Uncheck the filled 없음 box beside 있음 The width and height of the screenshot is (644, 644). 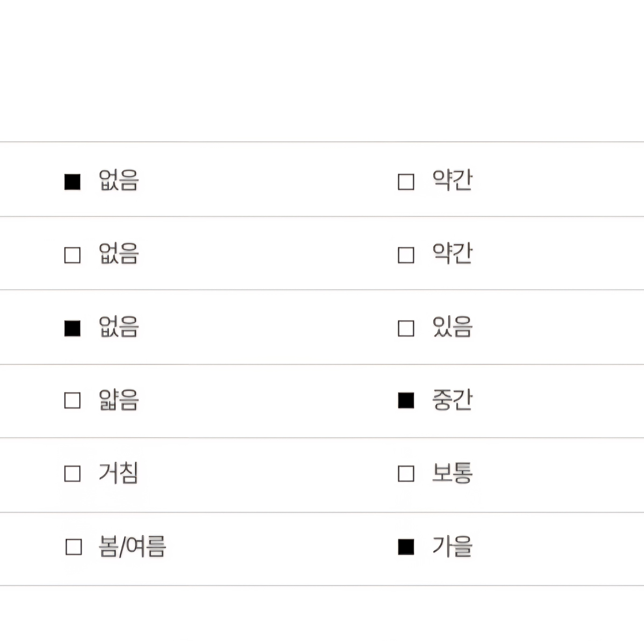pyautogui.click(x=72, y=328)
